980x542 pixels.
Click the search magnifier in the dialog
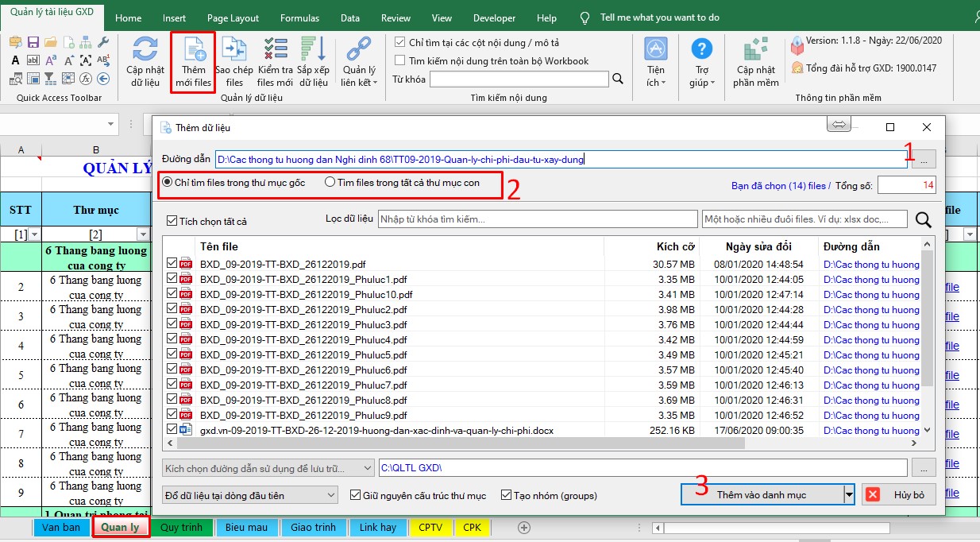[923, 220]
